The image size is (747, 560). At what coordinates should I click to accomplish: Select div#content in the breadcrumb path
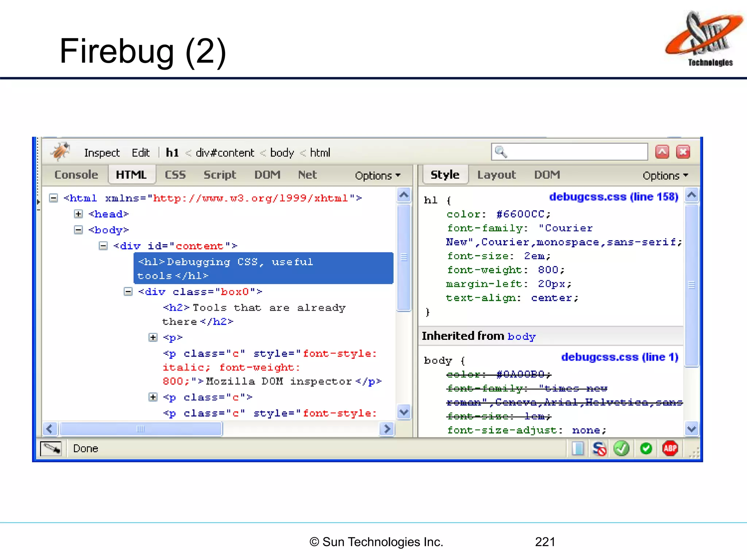coord(225,153)
